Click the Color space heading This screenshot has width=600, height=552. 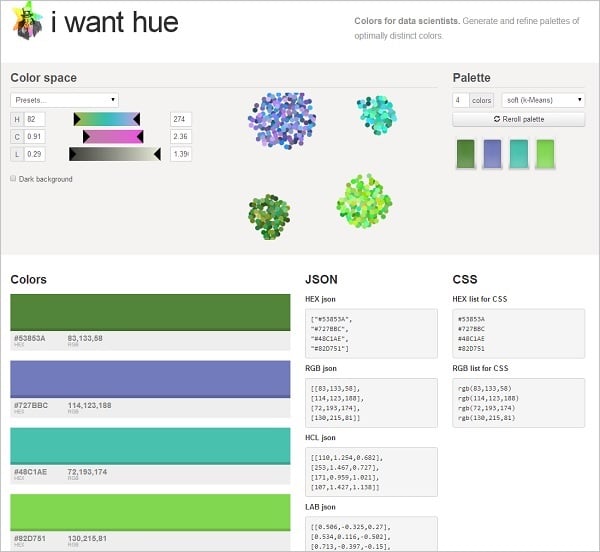(x=44, y=78)
